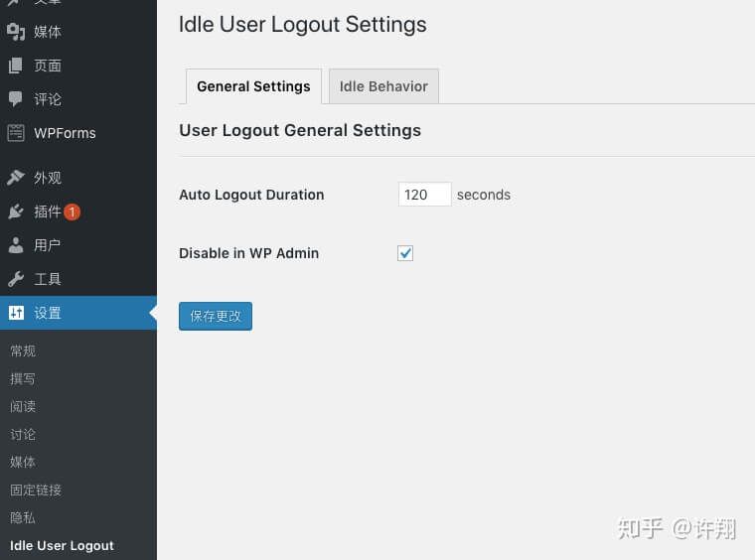
Task: Open the 常规 general settings submenu
Action: [x=23, y=350]
